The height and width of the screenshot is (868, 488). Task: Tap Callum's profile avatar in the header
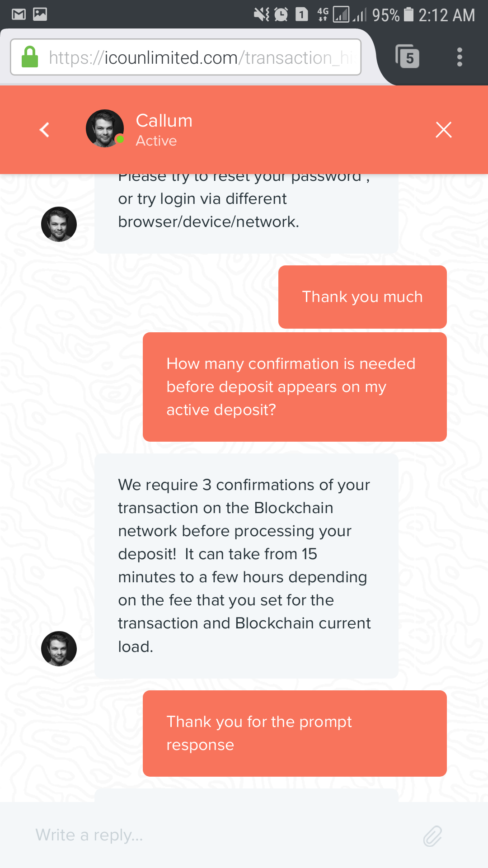pos(105,128)
